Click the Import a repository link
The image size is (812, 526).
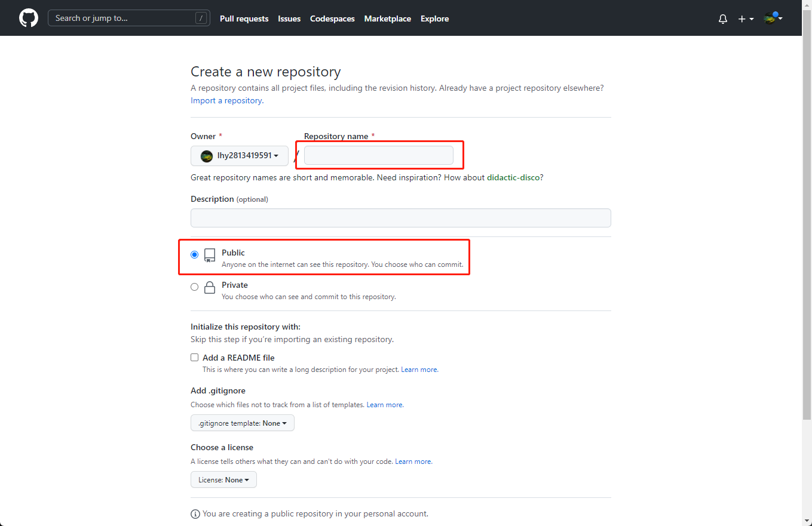227,100
